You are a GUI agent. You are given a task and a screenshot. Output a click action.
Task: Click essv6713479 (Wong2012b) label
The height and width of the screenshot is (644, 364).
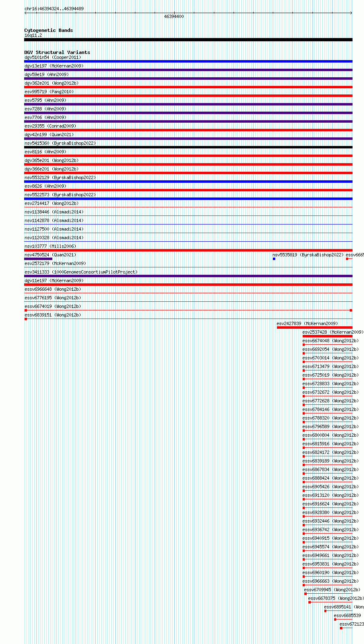pyautogui.click(x=330, y=366)
